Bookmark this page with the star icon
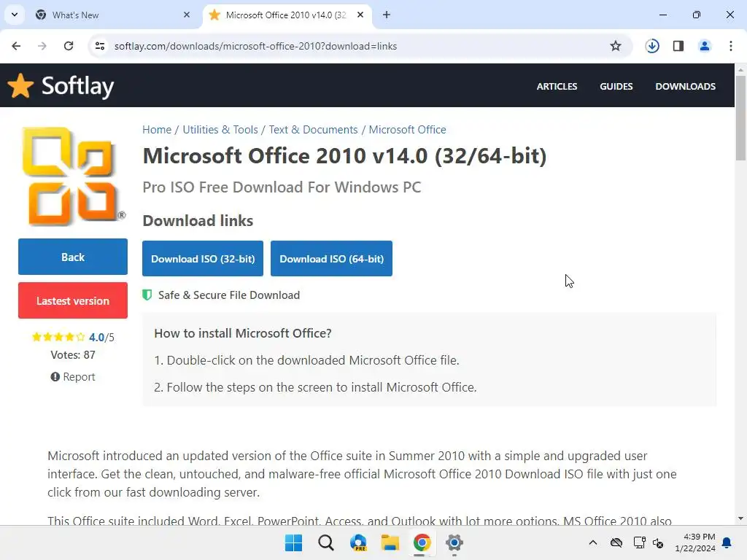The height and width of the screenshot is (560, 747). coord(616,46)
